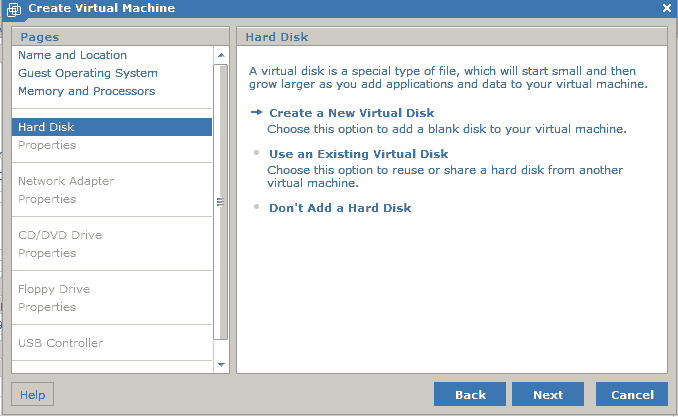678x417 pixels.
Task: Select the USB Controller page
Action: [60, 343]
